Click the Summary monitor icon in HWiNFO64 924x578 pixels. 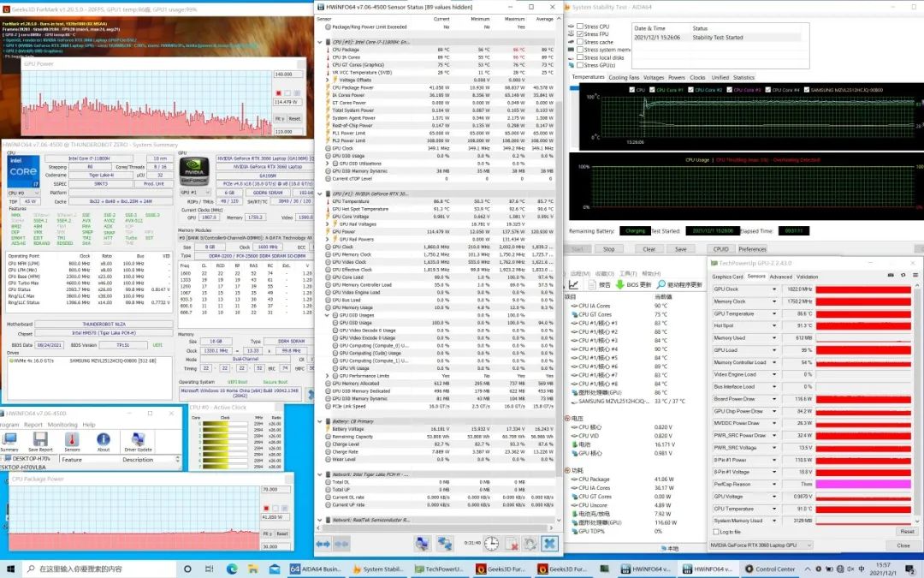pos(9,439)
